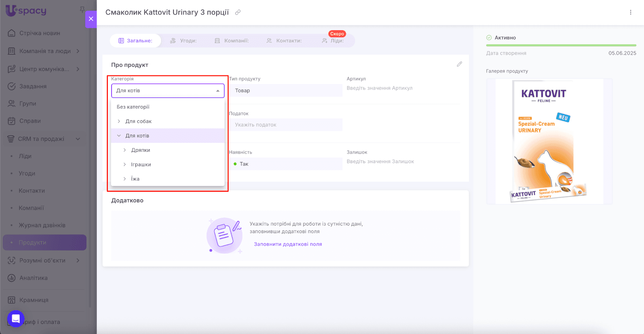Select the Іграшки subcategory
The image size is (644, 334).
coord(141,164)
